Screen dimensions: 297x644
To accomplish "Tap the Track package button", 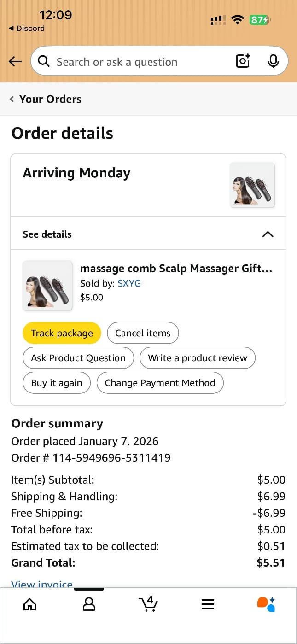I will pos(62,333).
